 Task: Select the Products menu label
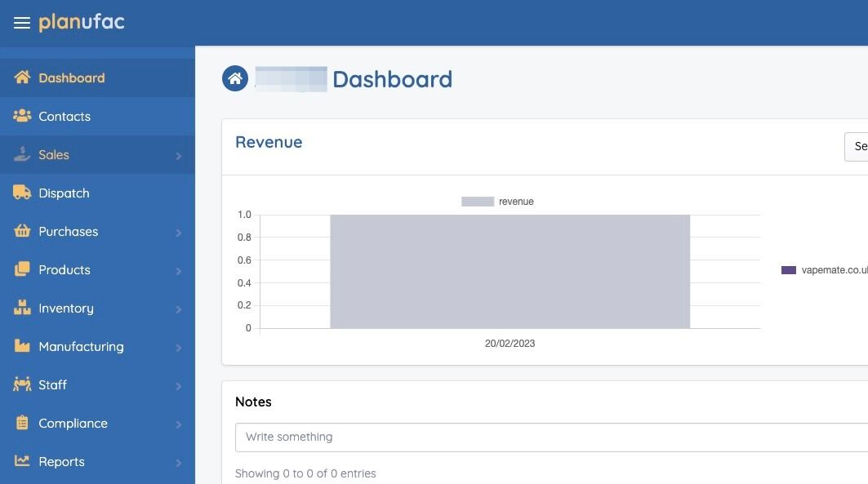point(65,270)
